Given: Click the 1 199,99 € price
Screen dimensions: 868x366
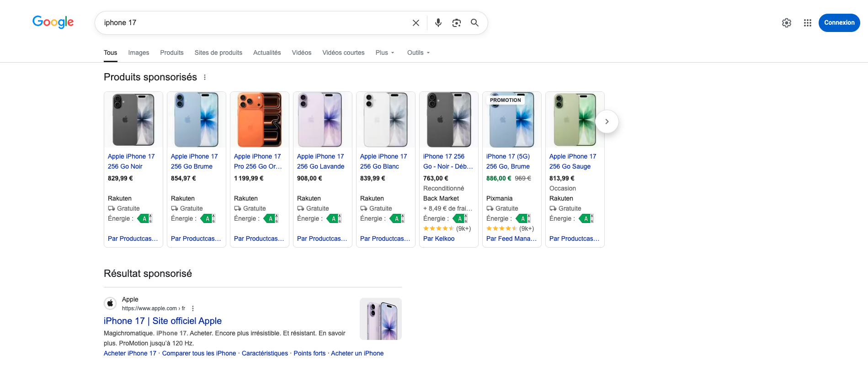Looking at the screenshot, I should 249,178.
